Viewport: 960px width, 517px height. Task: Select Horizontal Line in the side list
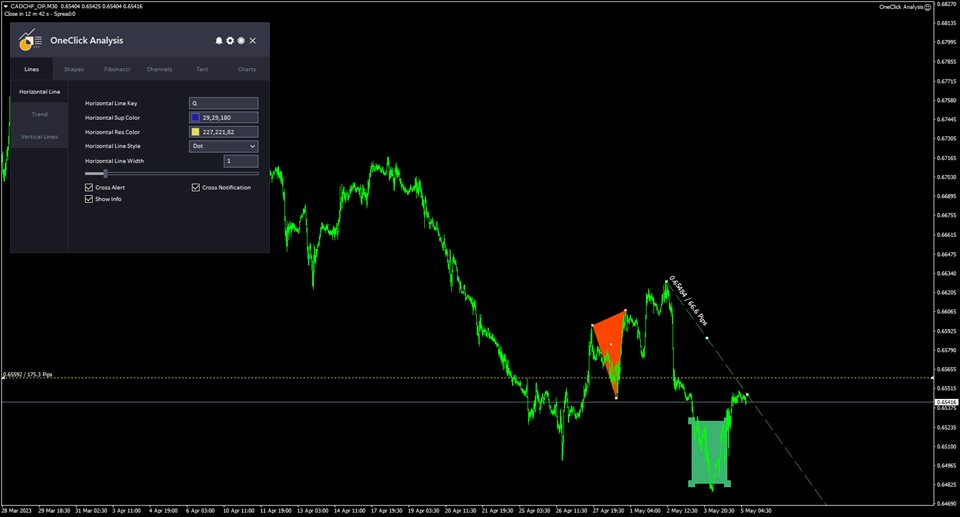[39, 92]
